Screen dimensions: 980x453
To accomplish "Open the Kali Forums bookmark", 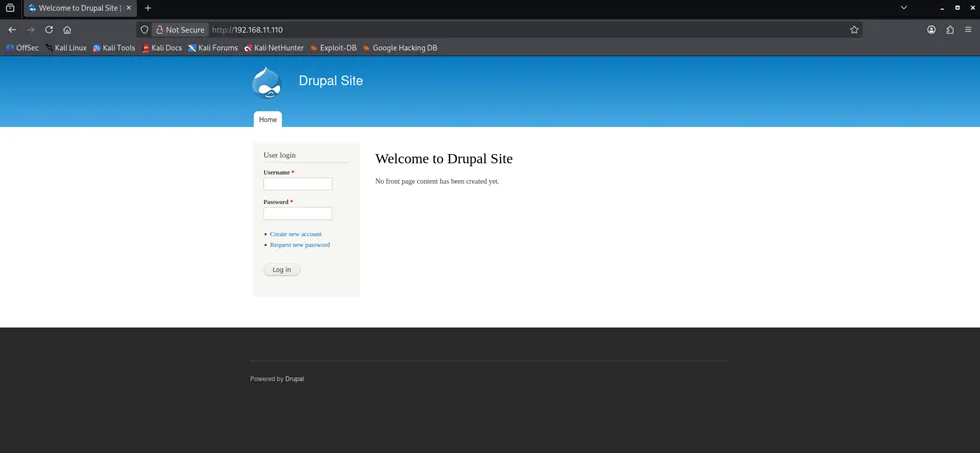I will tap(213, 47).
